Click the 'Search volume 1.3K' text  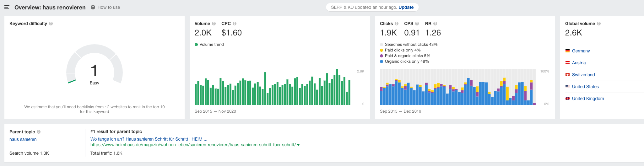pos(29,153)
